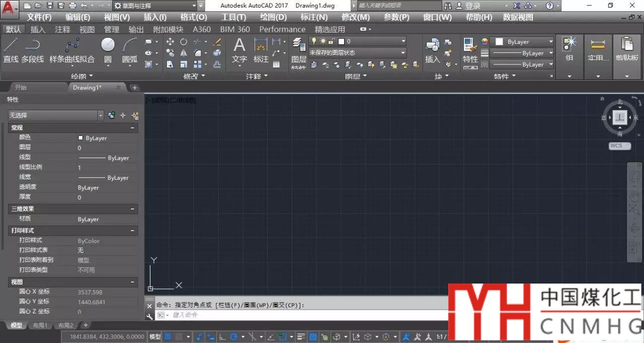Image resolution: width=644 pixels, height=343 pixels.
Task: Activate the 文字 (Text) annotation tool
Action: point(239,50)
